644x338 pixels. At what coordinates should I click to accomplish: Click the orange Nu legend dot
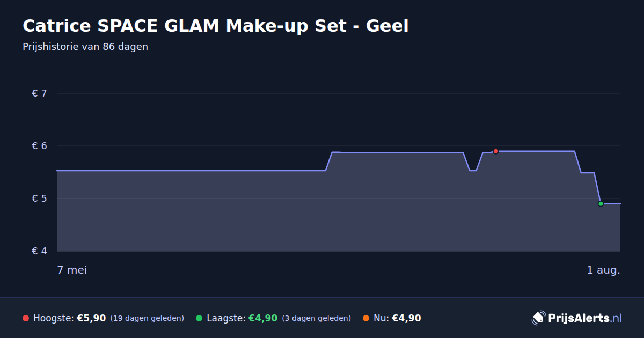(366, 318)
